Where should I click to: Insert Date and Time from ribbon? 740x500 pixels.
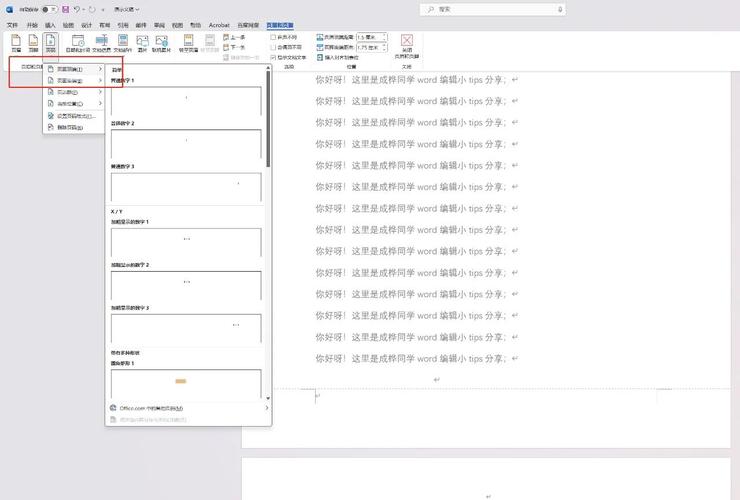(77, 41)
